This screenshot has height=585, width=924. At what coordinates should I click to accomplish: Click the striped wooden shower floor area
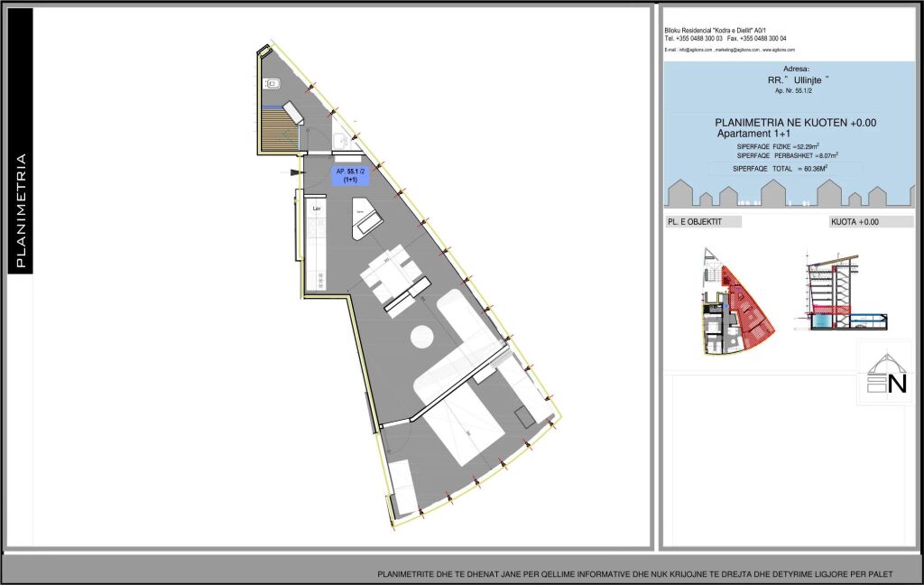coord(280,130)
